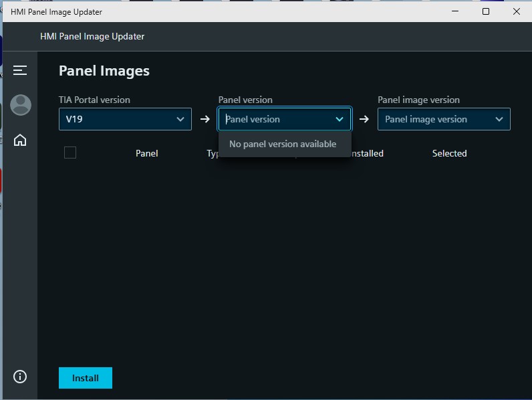Click the arrow before Panel image version
Viewport: 532px width, 400px height.
(364, 119)
